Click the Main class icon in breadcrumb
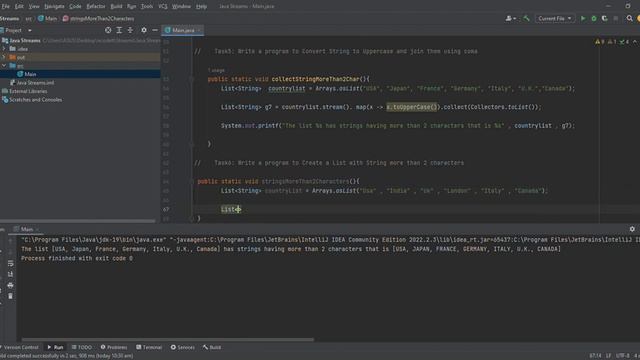The height and width of the screenshot is (360, 640). point(41,18)
